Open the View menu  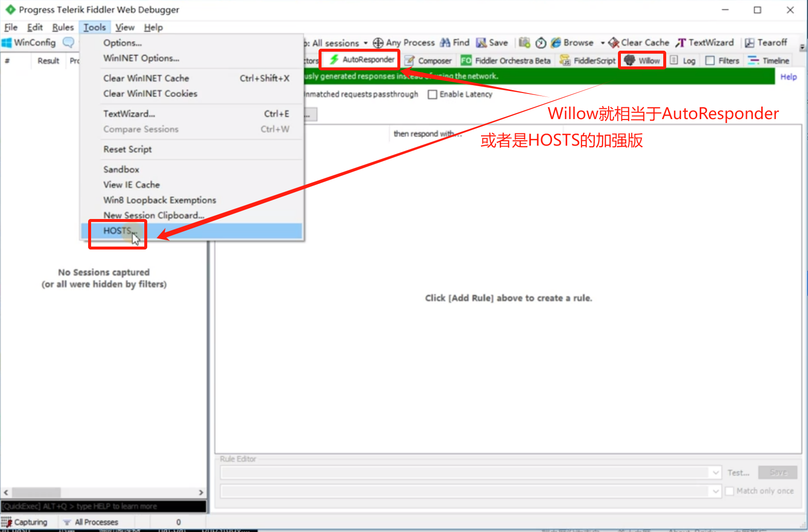click(125, 28)
